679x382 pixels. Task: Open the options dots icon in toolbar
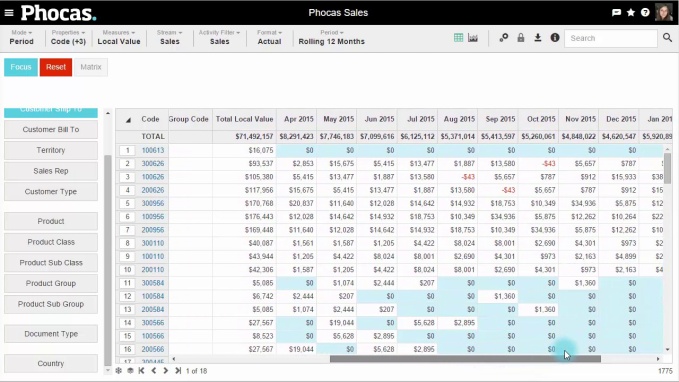pyautogui.click(x=504, y=38)
